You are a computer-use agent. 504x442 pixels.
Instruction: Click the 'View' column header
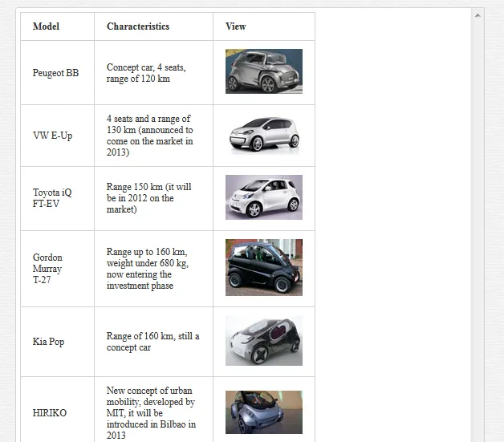[x=264, y=26]
